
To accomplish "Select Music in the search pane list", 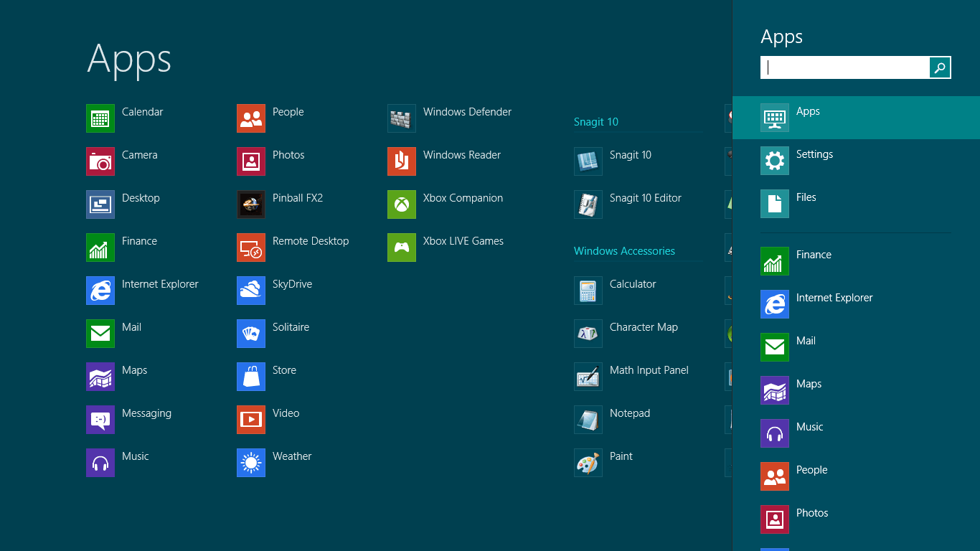I will pos(809,428).
